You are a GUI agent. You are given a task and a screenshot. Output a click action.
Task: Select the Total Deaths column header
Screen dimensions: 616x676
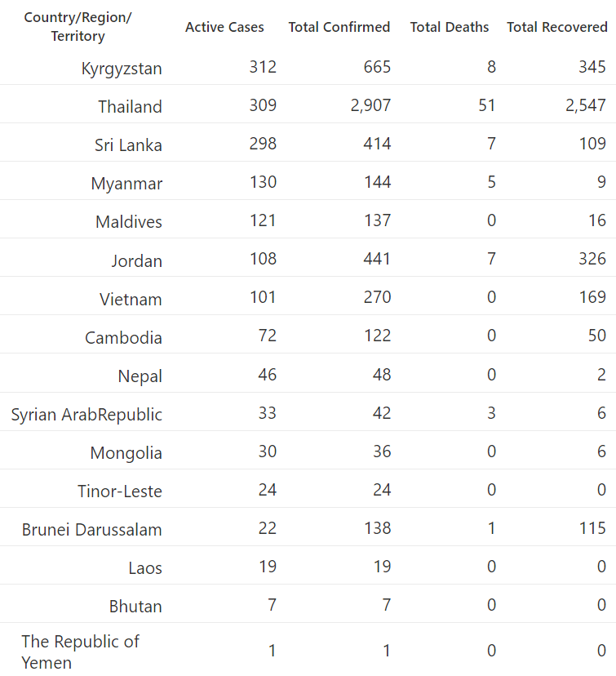[450, 27]
